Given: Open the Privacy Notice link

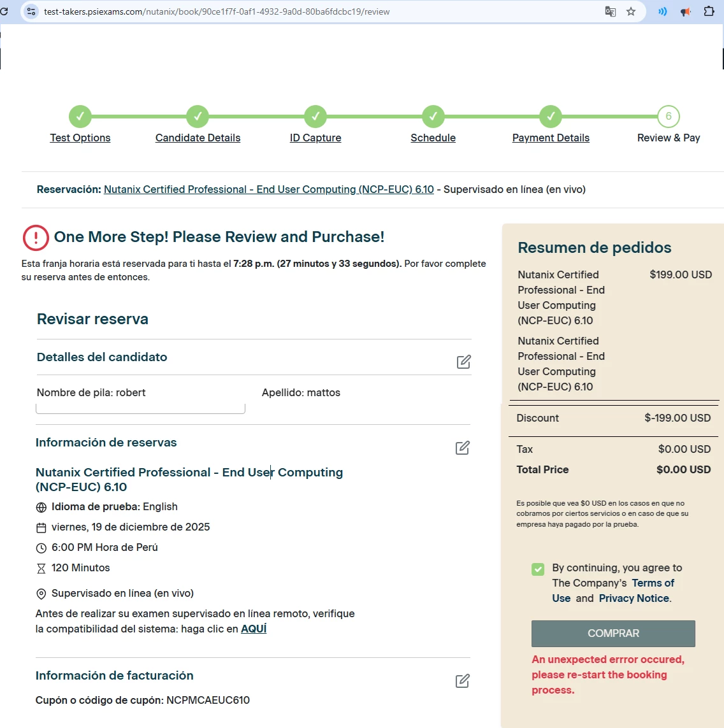Looking at the screenshot, I should (x=634, y=598).
